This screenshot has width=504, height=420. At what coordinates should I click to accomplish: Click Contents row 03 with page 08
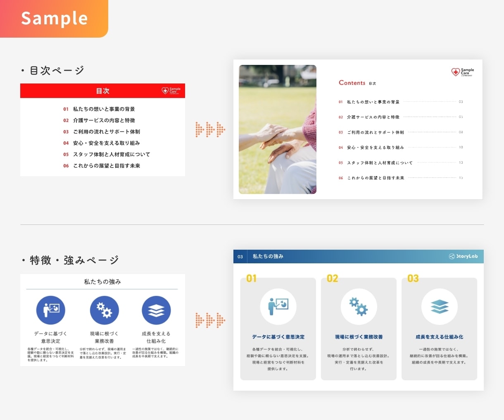click(401, 132)
